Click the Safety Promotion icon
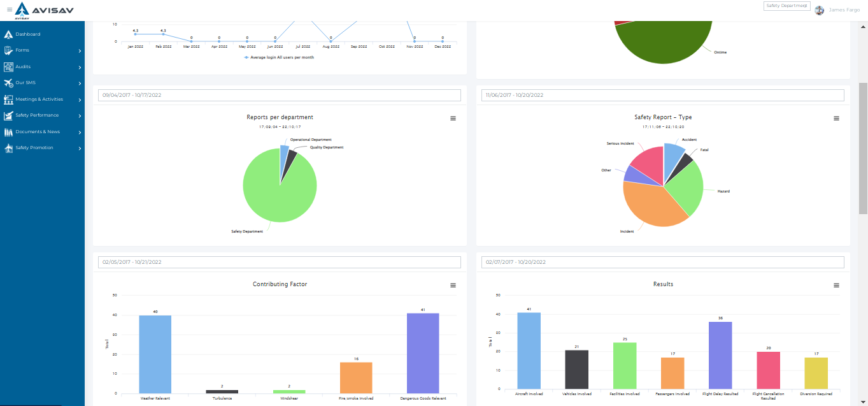The height and width of the screenshot is (406, 868). point(8,148)
